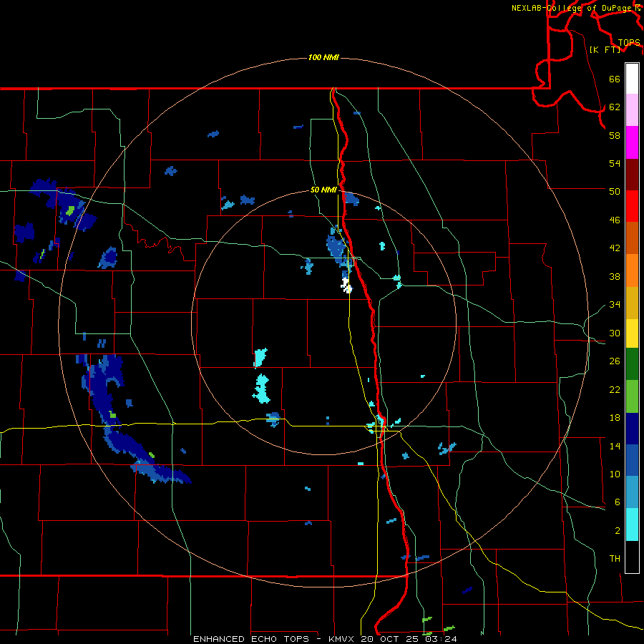Screen dimensions: 644x644
Task: Select the bright red legend segment
Action: point(632,206)
